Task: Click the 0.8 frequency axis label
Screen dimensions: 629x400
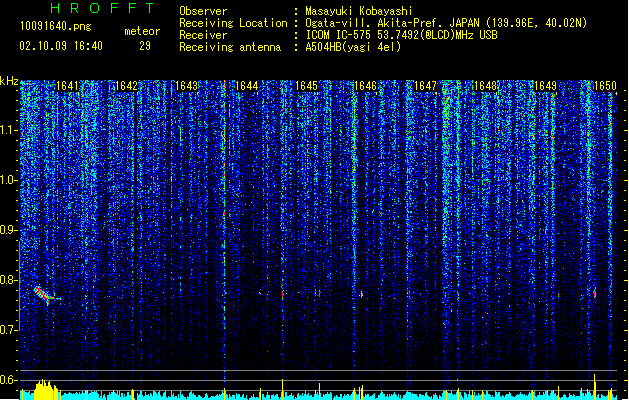Action: point(9,280)
